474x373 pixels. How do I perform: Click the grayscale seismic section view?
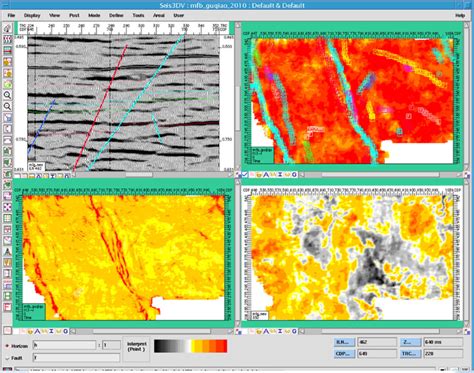123,103
